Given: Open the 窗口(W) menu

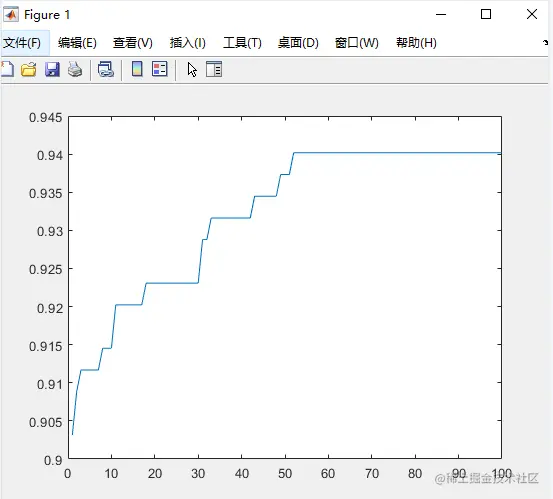Looking at the screenshot, I should click(x=357, y=43).
